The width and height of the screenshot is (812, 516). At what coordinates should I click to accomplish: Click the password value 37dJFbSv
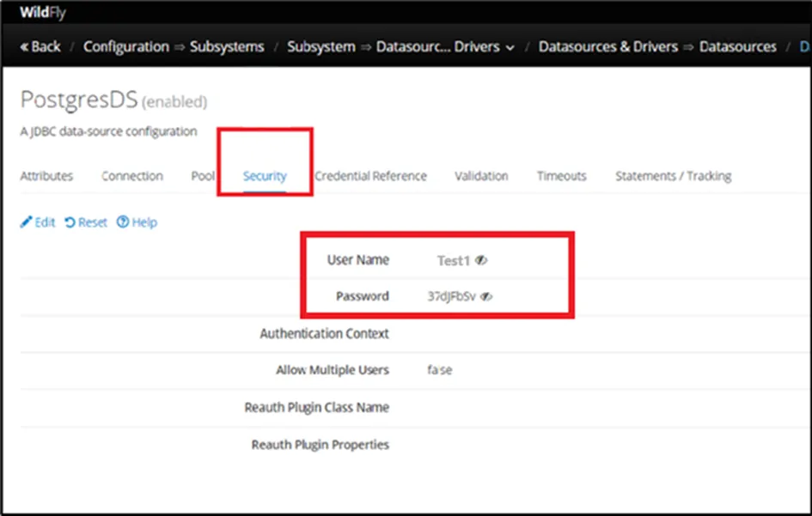[451, 296]
